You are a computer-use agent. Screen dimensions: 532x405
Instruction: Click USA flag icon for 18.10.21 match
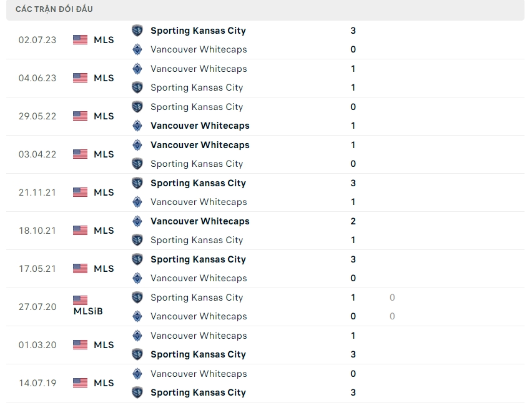pos(80,231)
